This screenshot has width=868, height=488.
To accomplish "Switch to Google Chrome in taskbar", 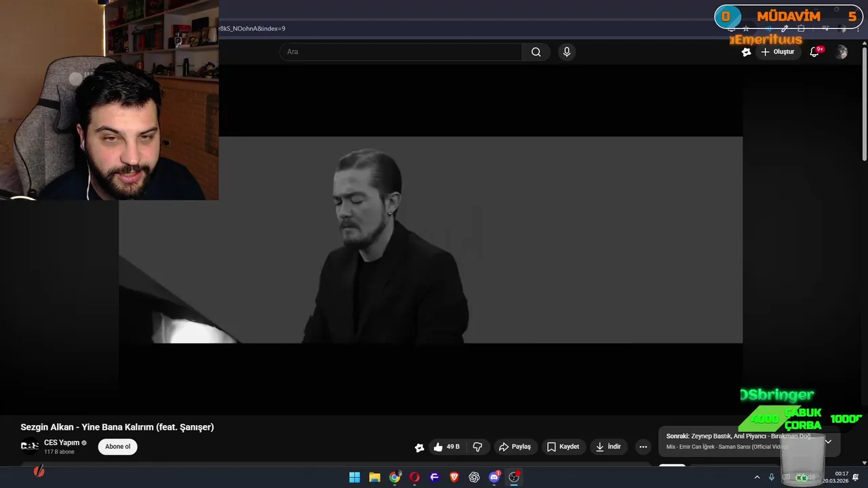I will 395,477.
